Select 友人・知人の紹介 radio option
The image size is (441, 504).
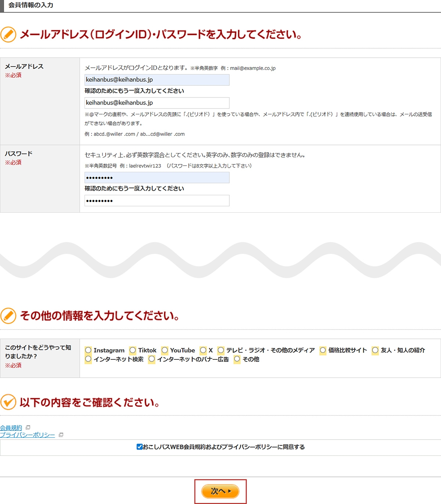coord(375,350)
